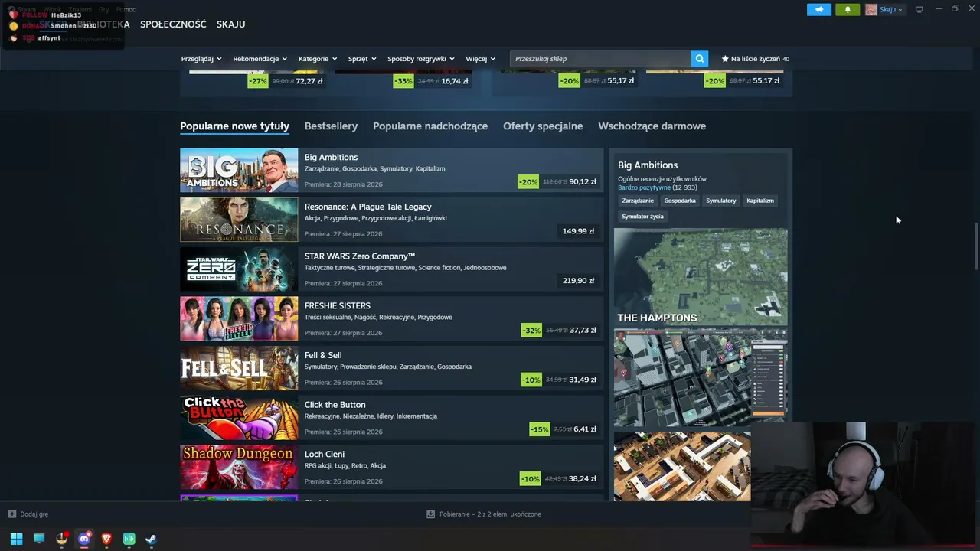This screenshot has width=980, height=551.
Task: Open the FRESHIE SISTERS game thumbnail
Action: click(239, 318)
